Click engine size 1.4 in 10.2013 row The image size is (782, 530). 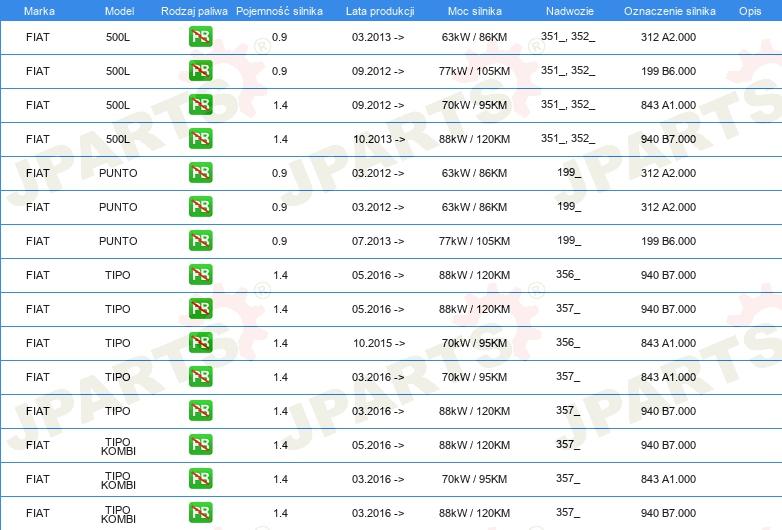[x=280, y=139]
